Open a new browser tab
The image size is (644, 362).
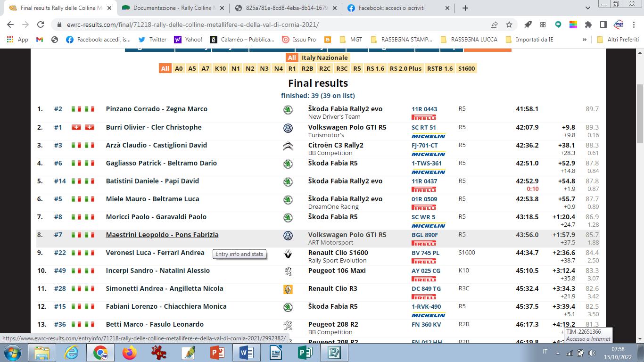coord(465,8)
